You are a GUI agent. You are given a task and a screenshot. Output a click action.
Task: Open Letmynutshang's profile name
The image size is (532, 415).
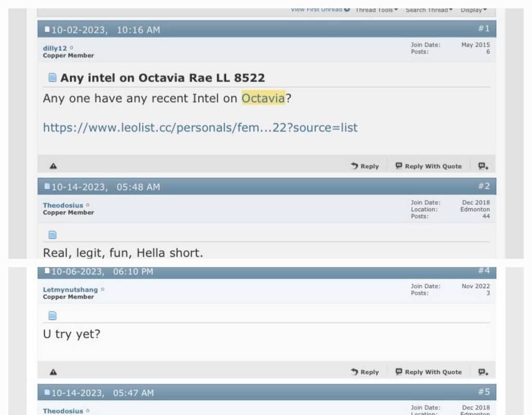tap(70, 289)
